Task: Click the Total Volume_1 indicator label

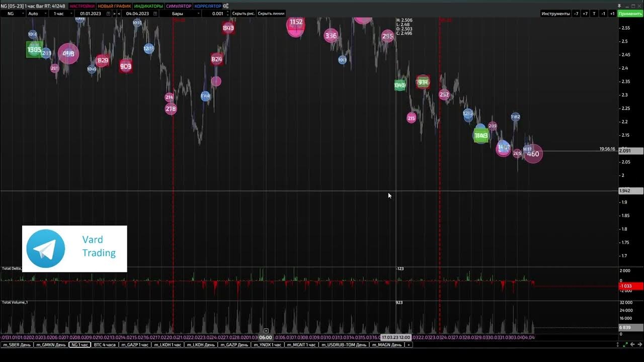Action: (x=15, y=302)
